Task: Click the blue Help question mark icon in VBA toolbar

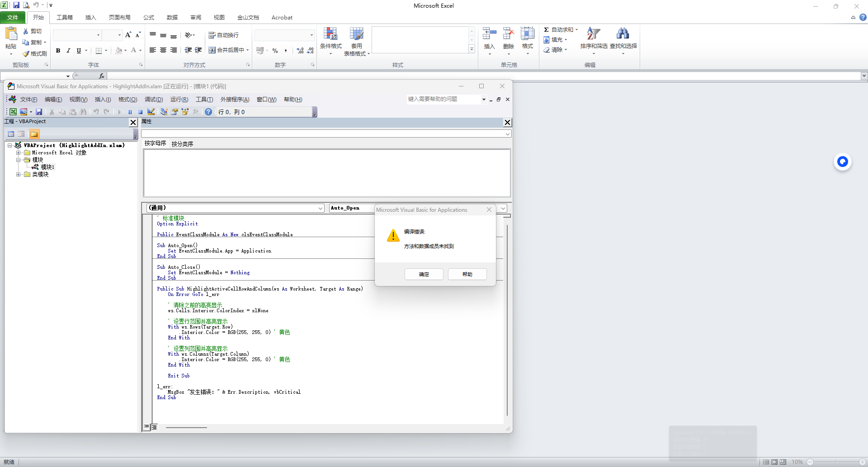Action: coord(208,112)
